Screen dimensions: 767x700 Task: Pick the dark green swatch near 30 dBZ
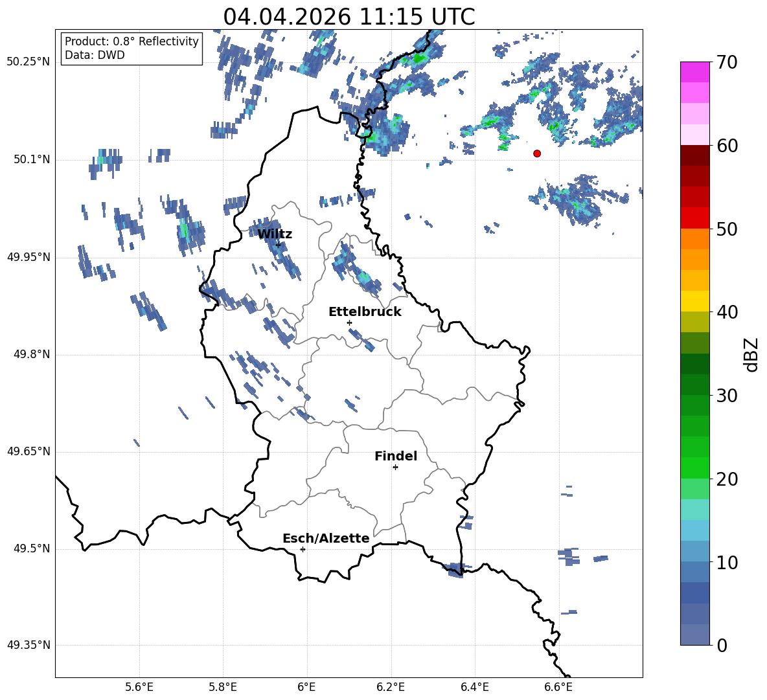click(x=694, y=385)
